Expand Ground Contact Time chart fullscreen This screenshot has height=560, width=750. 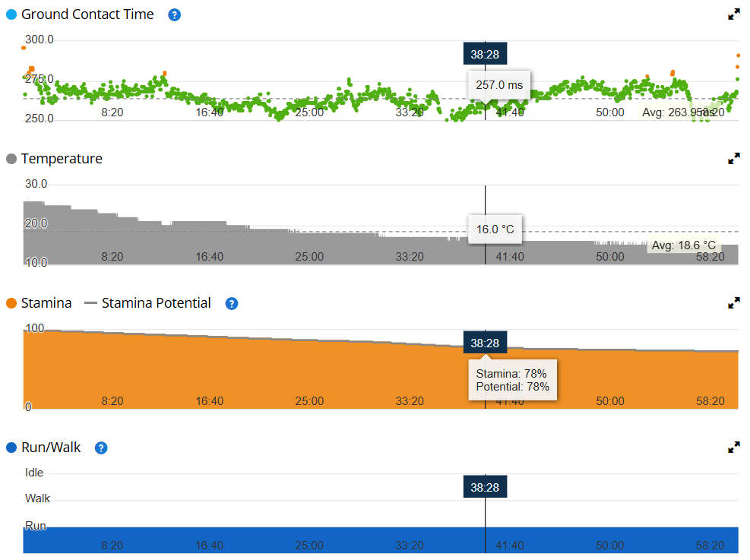pyautogui.click(x=734, y=14)
